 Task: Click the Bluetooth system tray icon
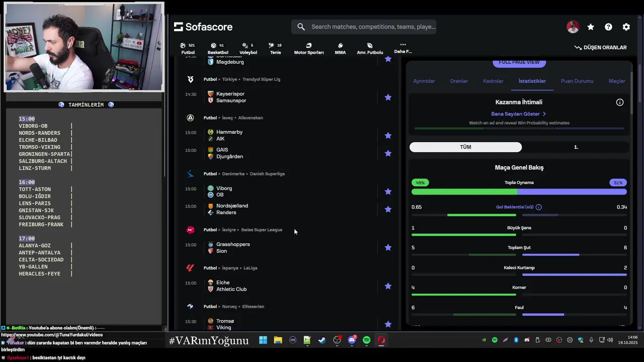pos(516,340)
